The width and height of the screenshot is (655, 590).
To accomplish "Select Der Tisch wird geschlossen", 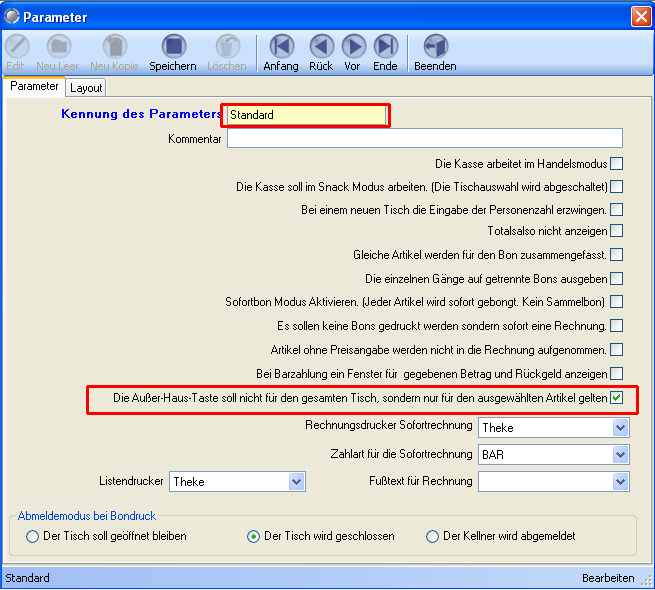I will tap(253, 536).
